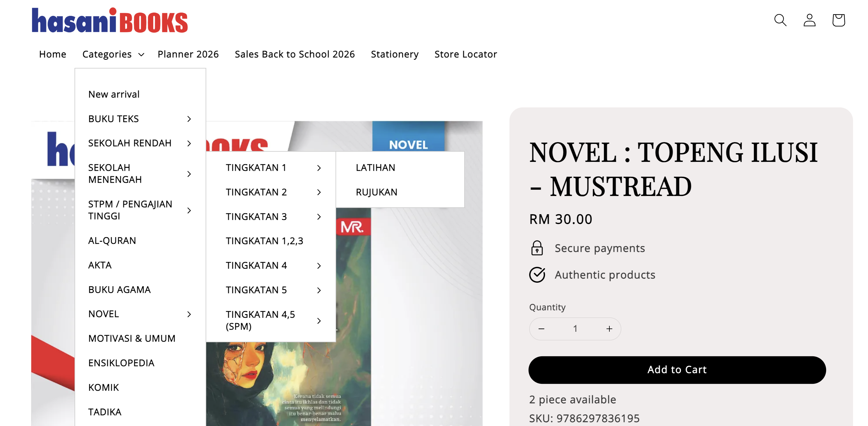
Task: Select LATIHAN under Tingkatan 1
Action: tap(375, 167)
